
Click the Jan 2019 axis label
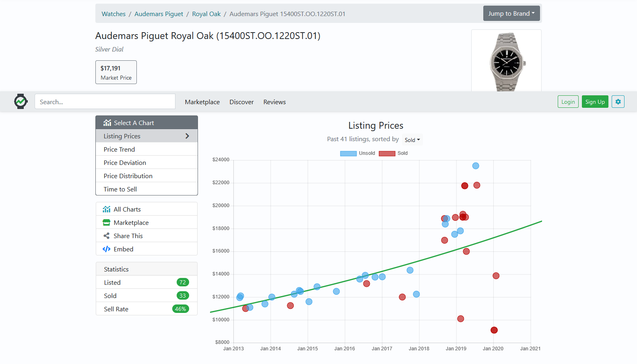[x=456, y=349]
